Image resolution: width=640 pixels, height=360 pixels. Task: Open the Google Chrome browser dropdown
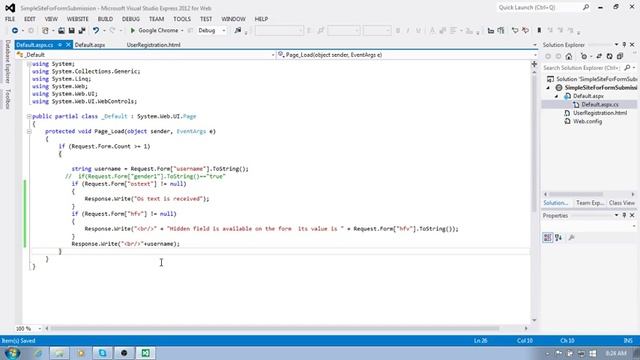click(x=182, y=31)
